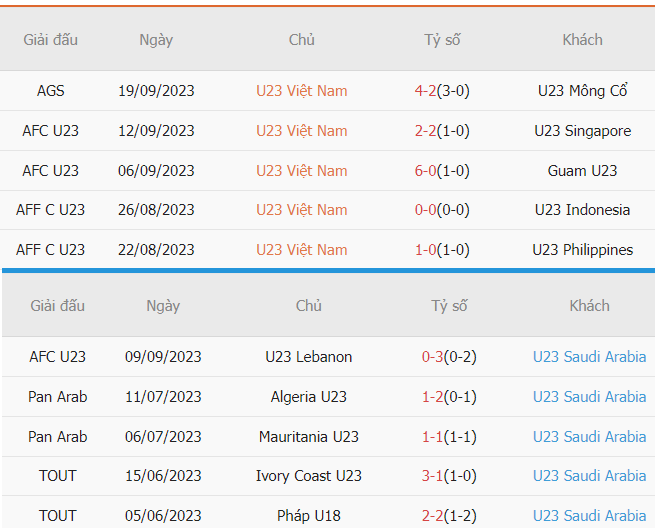Click the 1-1(1-1) score against Mauritania U23

click(x=449, y=437)
